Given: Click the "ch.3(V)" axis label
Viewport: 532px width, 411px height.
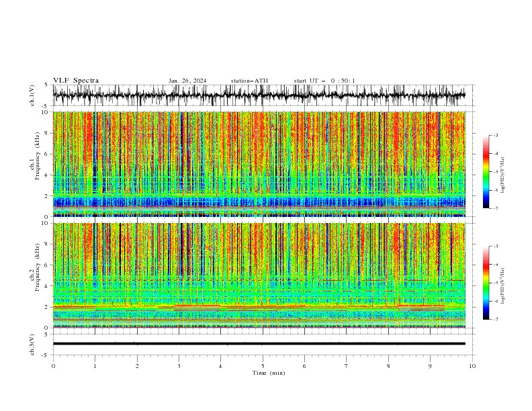Looking at the screenshot, I should coord(32,345).
